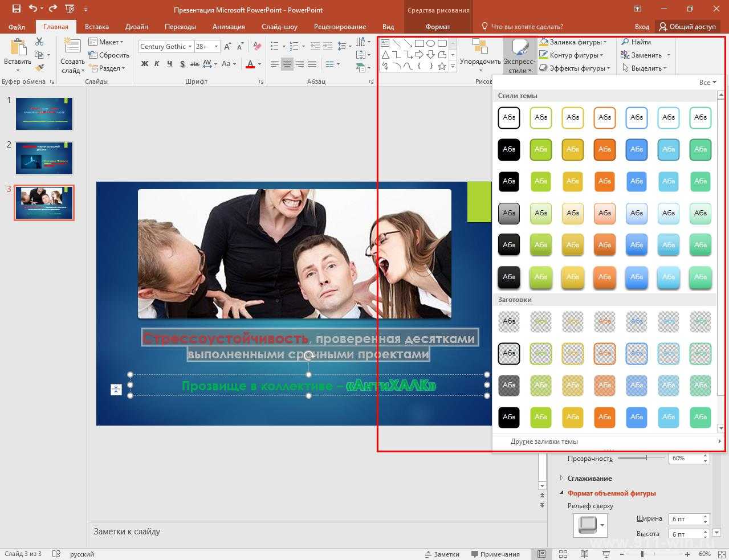Open the Формат drawing tools tab
Screen dimensions: 729x560
(x=438, y=27)
